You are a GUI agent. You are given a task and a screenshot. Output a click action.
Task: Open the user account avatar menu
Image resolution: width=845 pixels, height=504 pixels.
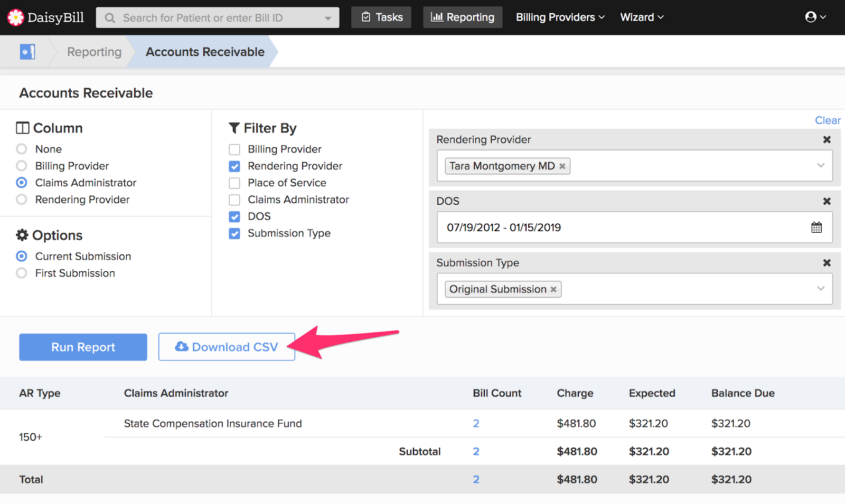[x=815, y=17]
